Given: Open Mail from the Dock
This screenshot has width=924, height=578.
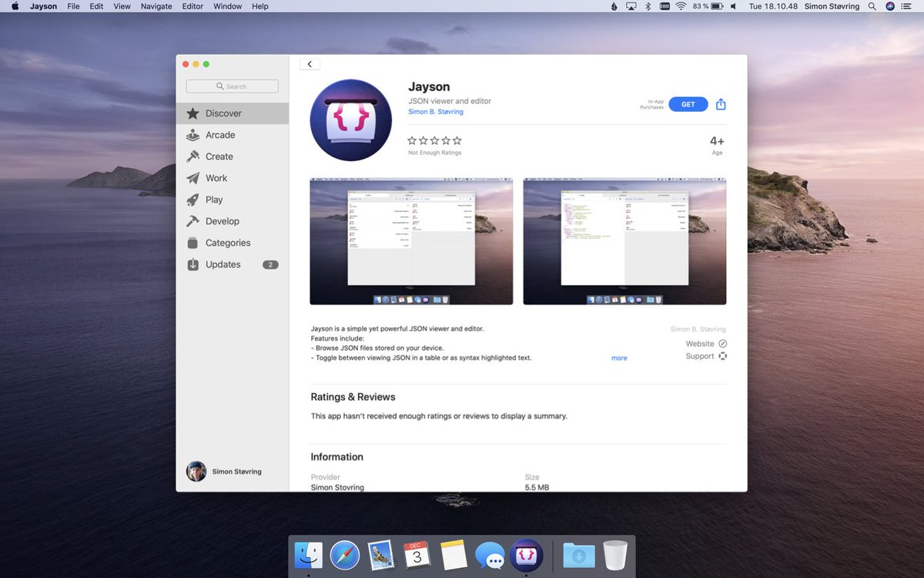Looking at the screenshot, I should (381, 555).
